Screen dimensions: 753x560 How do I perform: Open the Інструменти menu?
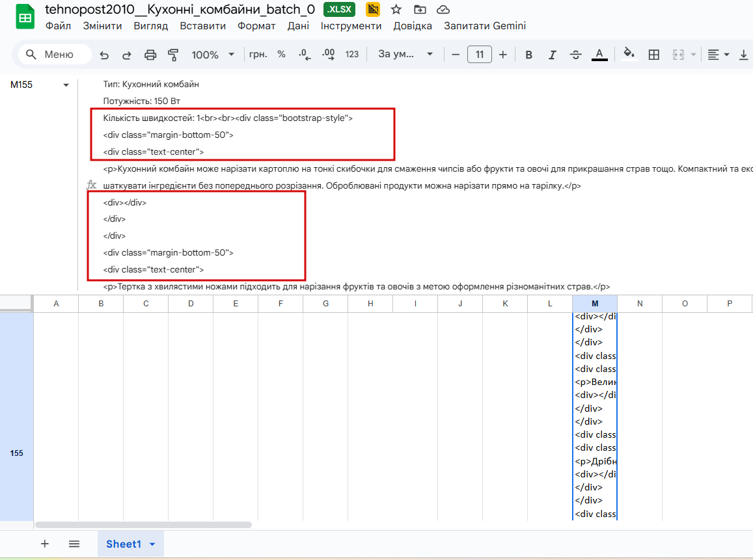pos(351,26)
